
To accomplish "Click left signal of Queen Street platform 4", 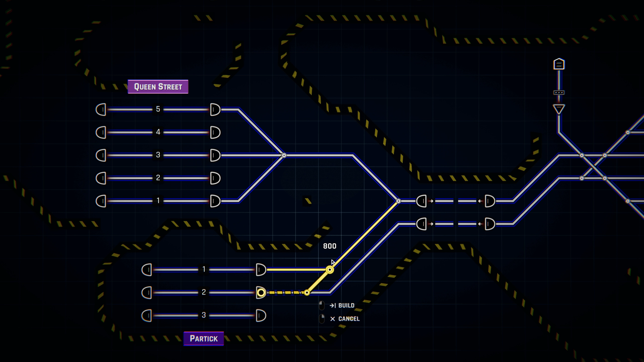I will click(x=101, y=132).
